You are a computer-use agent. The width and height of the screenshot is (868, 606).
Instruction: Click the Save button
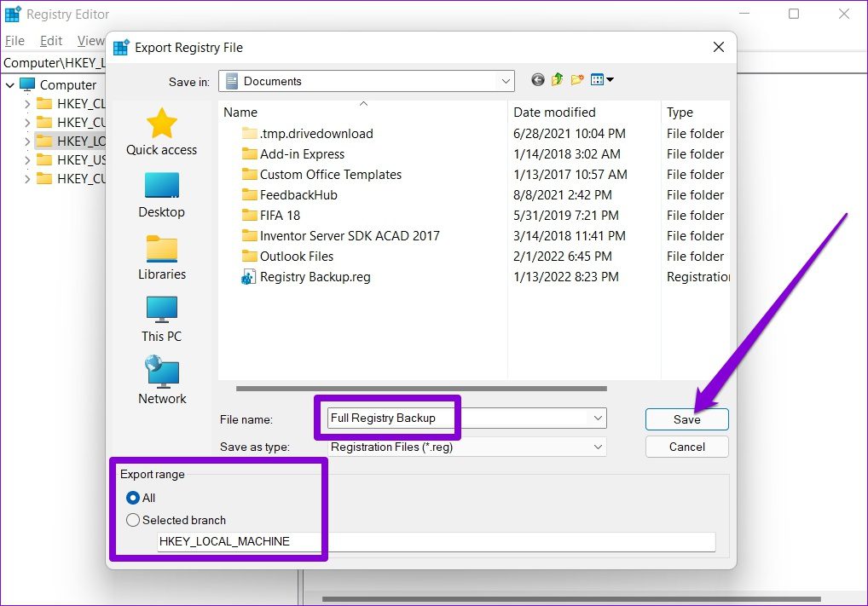686,418
